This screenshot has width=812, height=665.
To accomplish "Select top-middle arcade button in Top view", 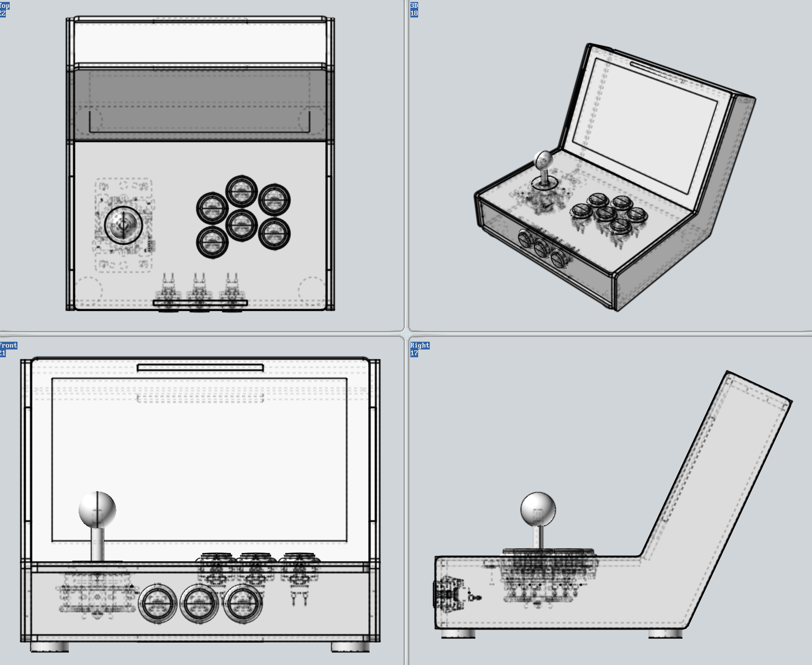I will (241, 192).
